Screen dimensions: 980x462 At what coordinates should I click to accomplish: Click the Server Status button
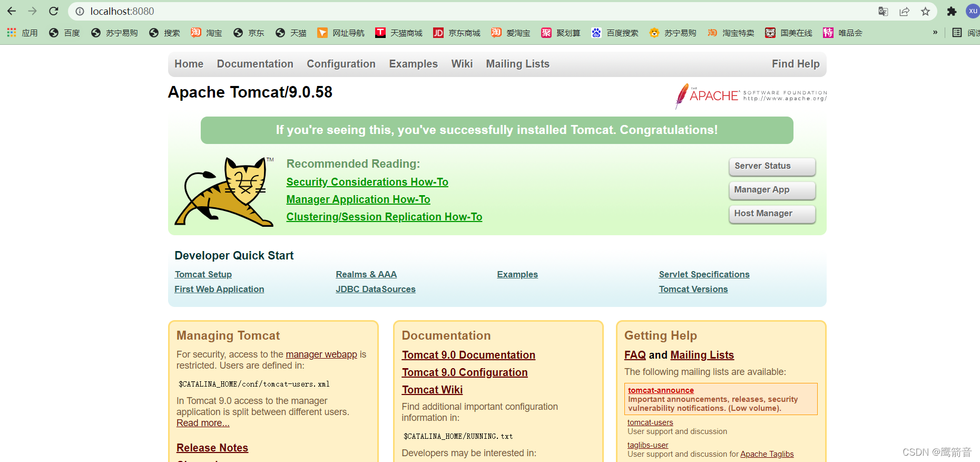(x=772, y=166)
